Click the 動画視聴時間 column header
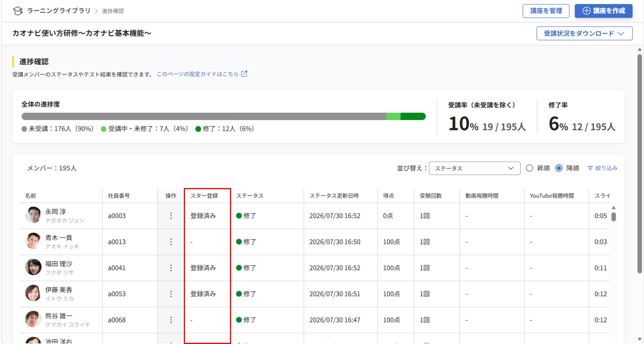This screenshot has width=644, height=344. pos(482,196)
